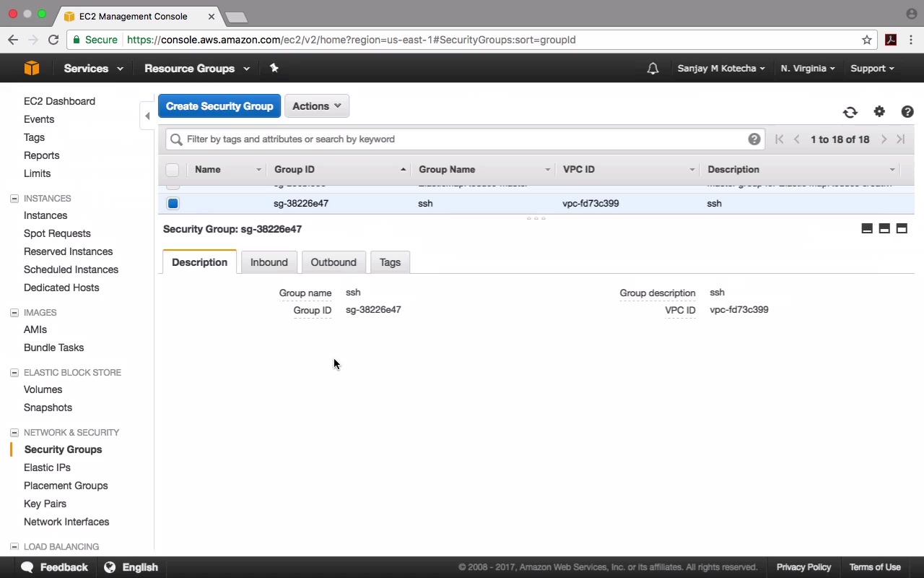
Task: Open the Sanjay M Kotecha account menu
Action: pos(721,69)
